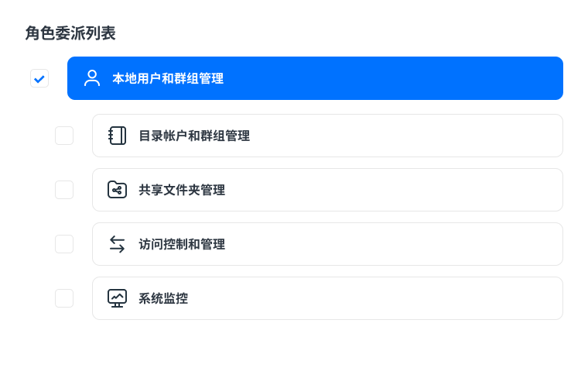The width and height of the screenshot is (588, 368).
Task: Enable the 目录帐户和群组管理 checkbox
Action: coord(64,136)
